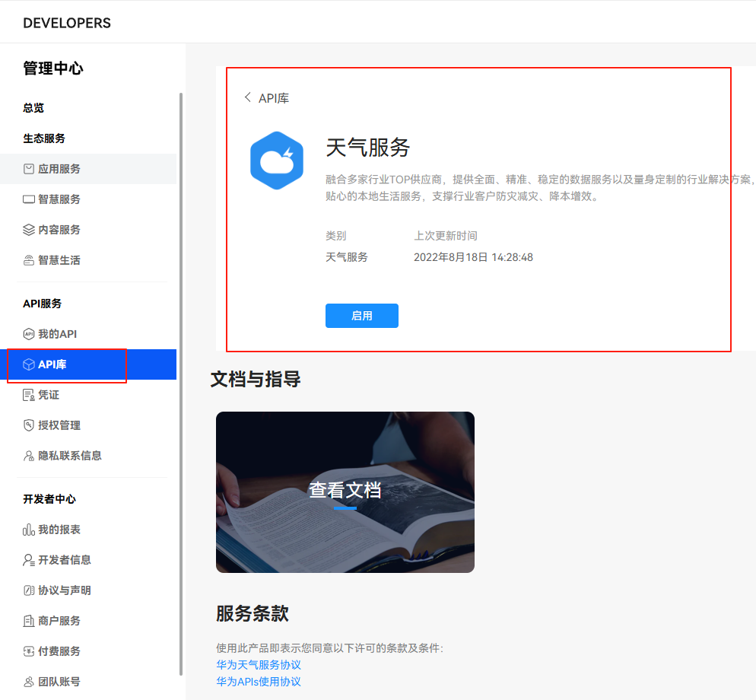Click the 团队账号 team icon
The height and width of the screenshot is (700, 756).
[29, 682]
